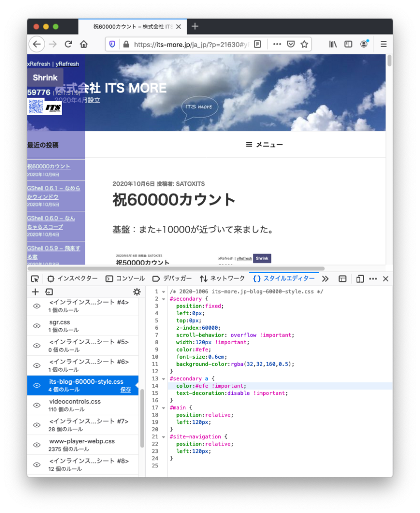Collapse the #main rule fold arrow
Viewport: 420px width, 513px height.
point(163,408)
